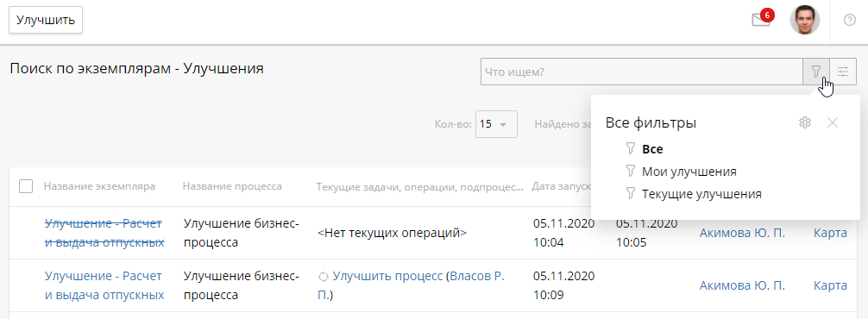Open the messages envelope icon
Screen dimensions: 868x319
761,21
